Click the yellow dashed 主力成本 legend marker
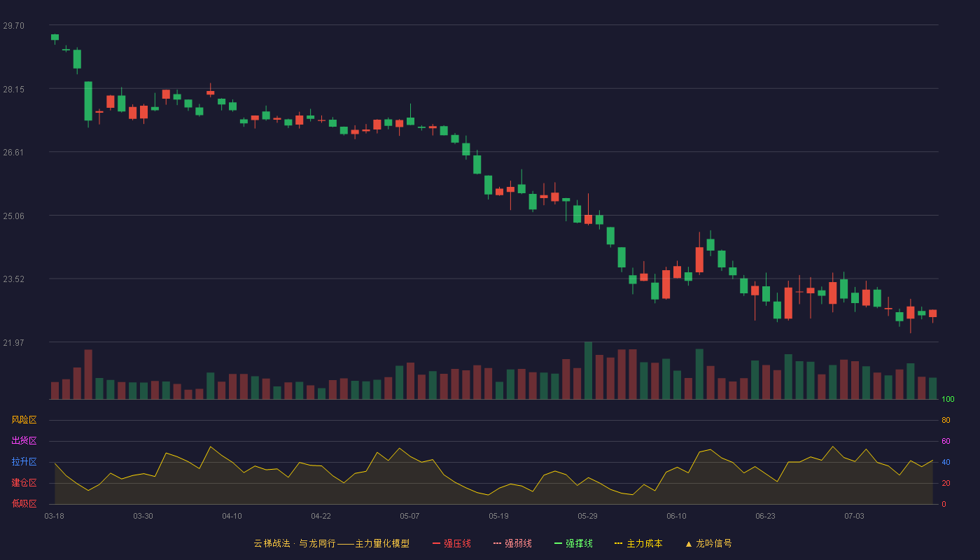Image resolution: width=980 pixels, height=560 pixels. coord(618,544)
